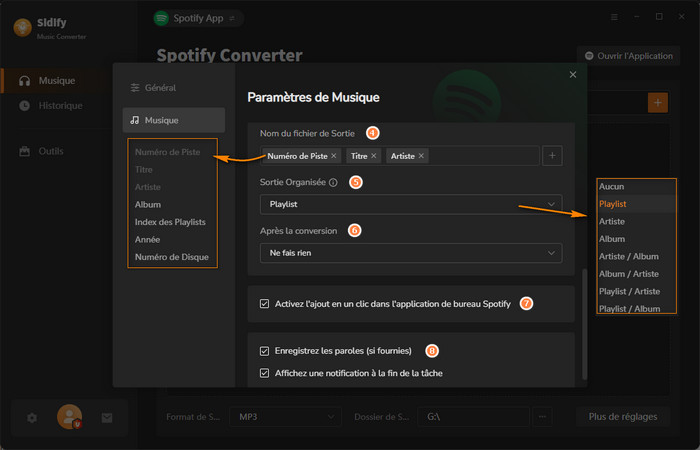Uncheck Enregistrez les paroles option
This screenshot has height=450, width=700.
[264, 351]
